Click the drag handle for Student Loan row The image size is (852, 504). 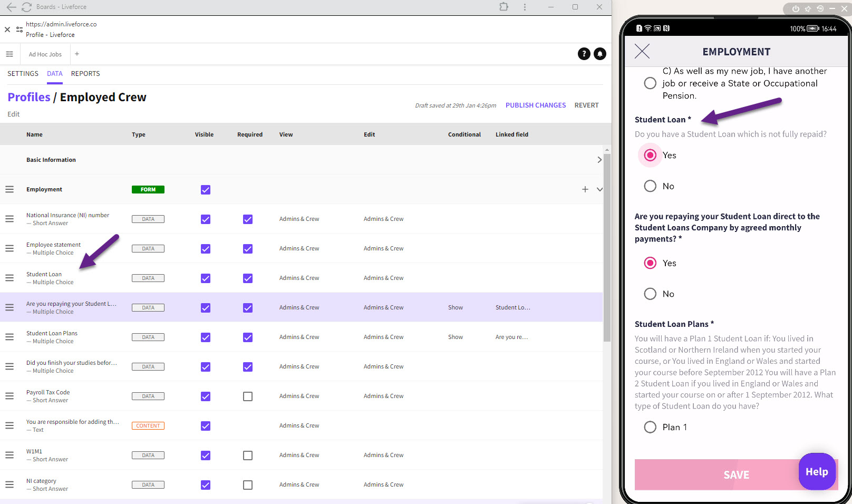coord(9,278)
